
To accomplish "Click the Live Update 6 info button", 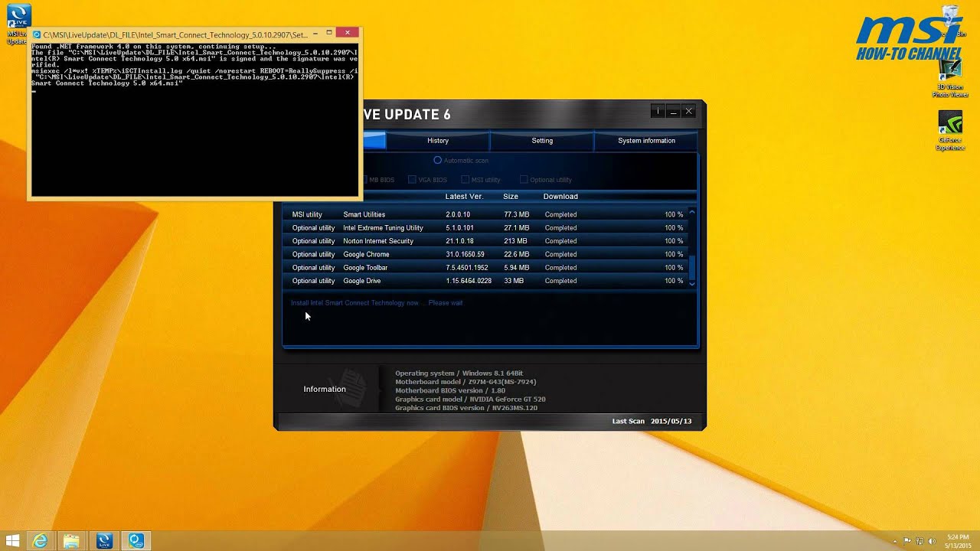I will pos(658,112).
